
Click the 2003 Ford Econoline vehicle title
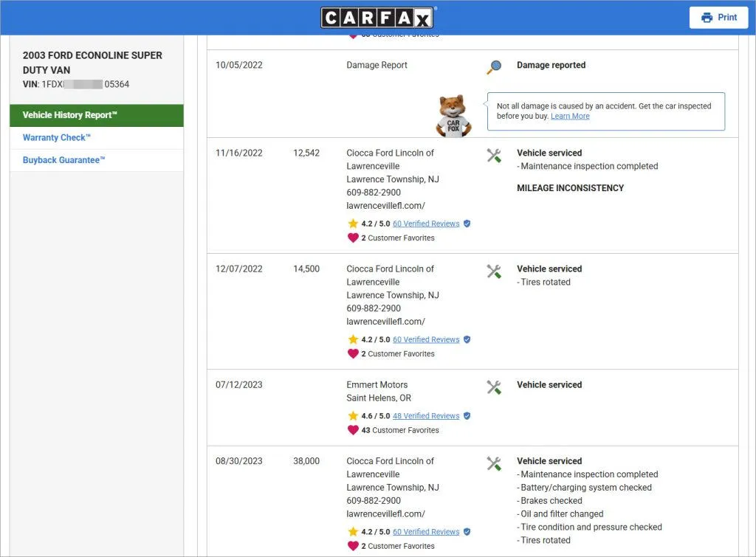[92, 63]
